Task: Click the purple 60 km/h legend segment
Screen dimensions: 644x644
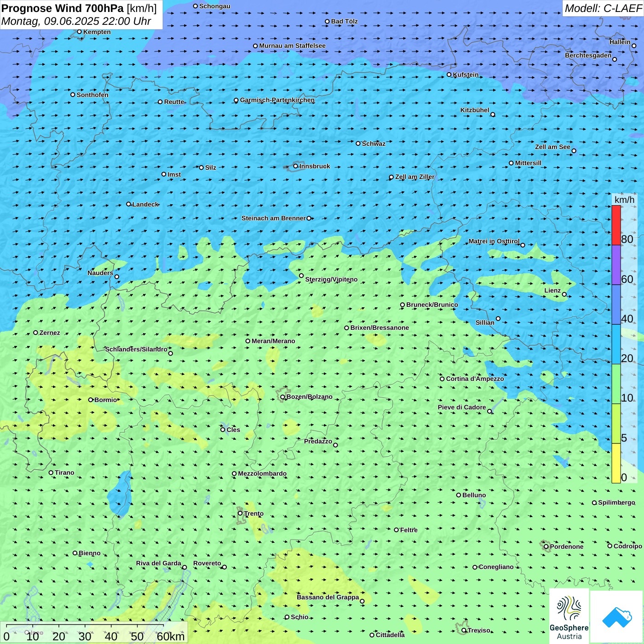Action: pos(616,264)
